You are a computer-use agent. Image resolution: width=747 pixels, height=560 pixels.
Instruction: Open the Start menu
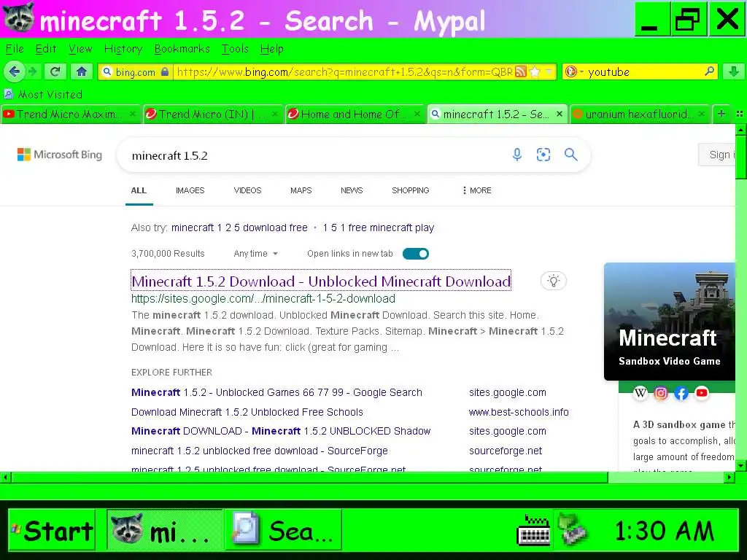(52, 530)
